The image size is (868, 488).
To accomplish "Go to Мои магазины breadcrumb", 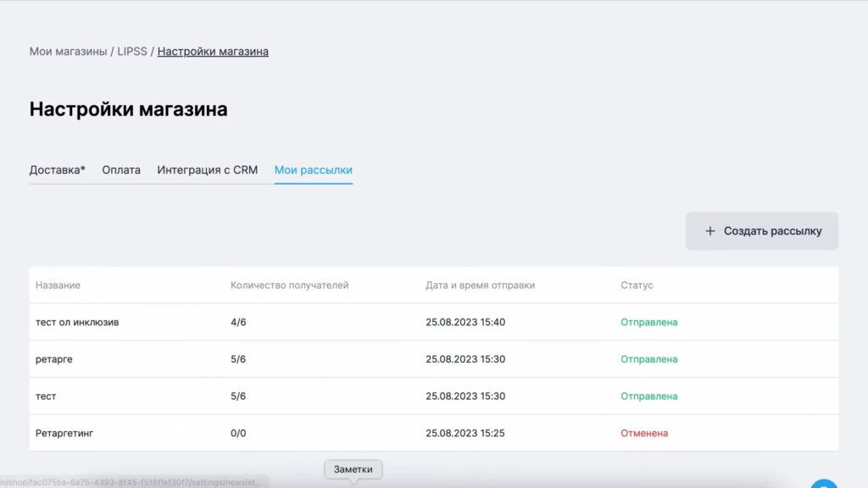I will tap(68, 52).
